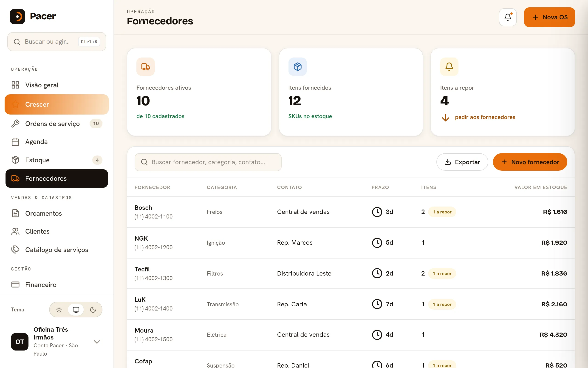The image size is (588, 368).
Task: Go to Ordens de serviço
Action: click(x=57, y=124)
